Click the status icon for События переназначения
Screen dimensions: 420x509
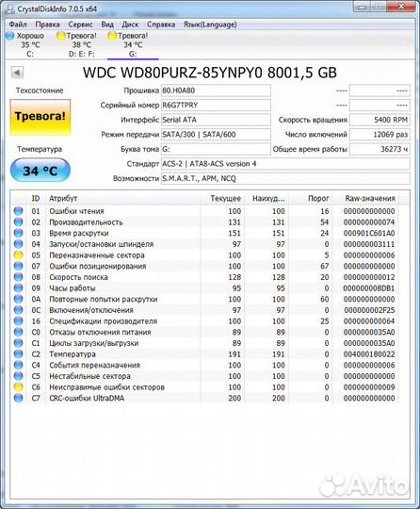coord(19,365)
